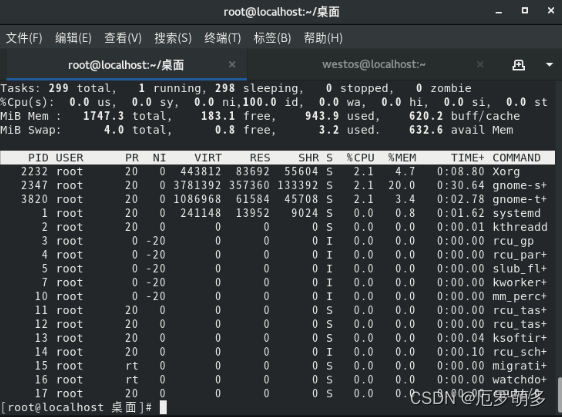
Task: Click the 620.2 buff/cache value
Action: pos(426,116)
